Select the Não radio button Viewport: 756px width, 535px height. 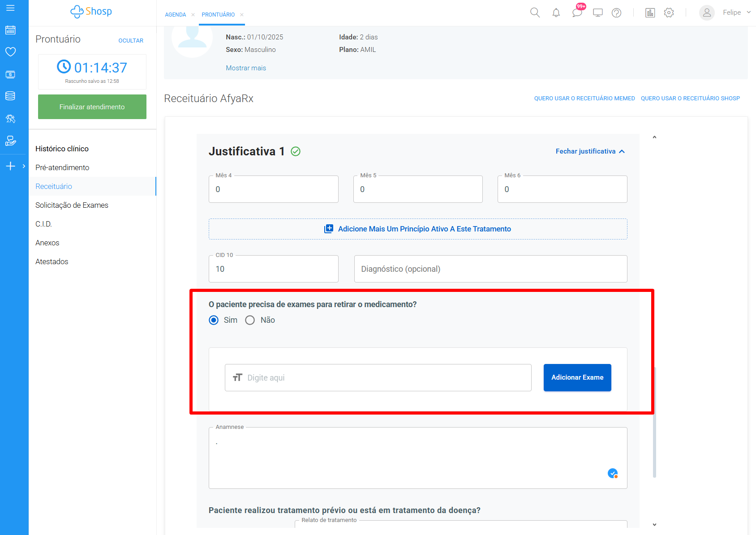[250, 320]
